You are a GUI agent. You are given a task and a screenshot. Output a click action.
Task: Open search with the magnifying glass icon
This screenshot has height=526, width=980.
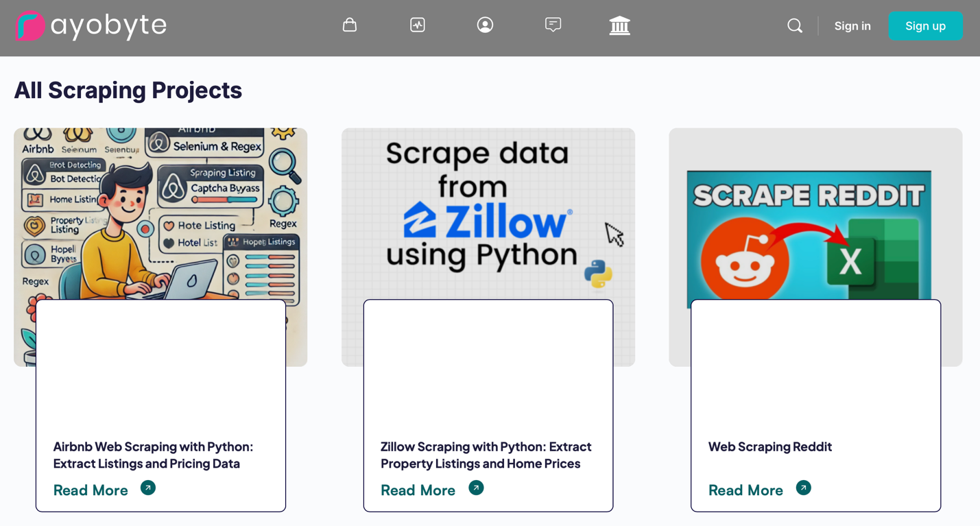795,26
